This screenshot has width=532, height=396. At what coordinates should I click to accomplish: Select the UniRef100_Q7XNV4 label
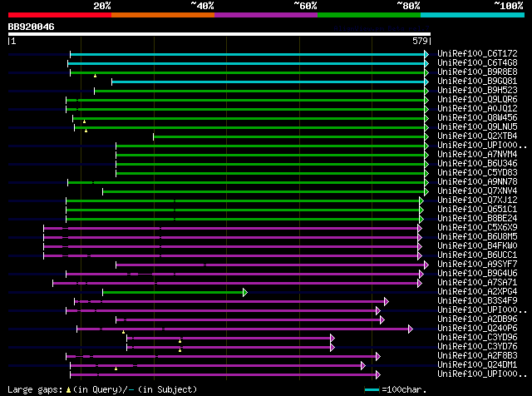pos(477,191)
